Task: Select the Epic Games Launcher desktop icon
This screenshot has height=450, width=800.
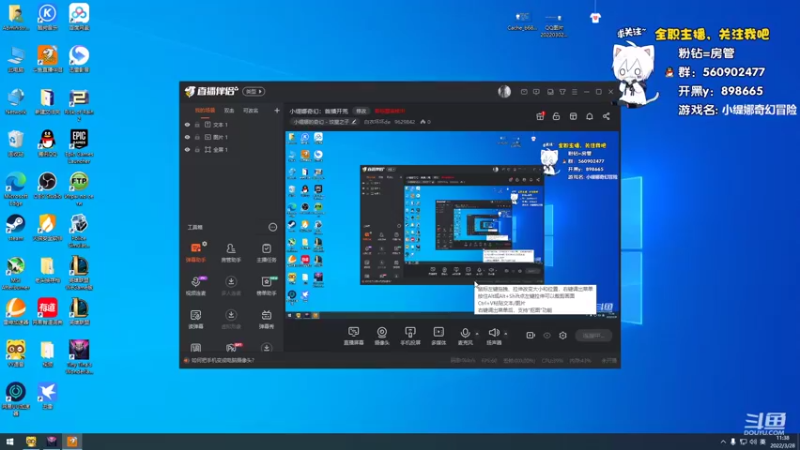Action: coord(79,146)
